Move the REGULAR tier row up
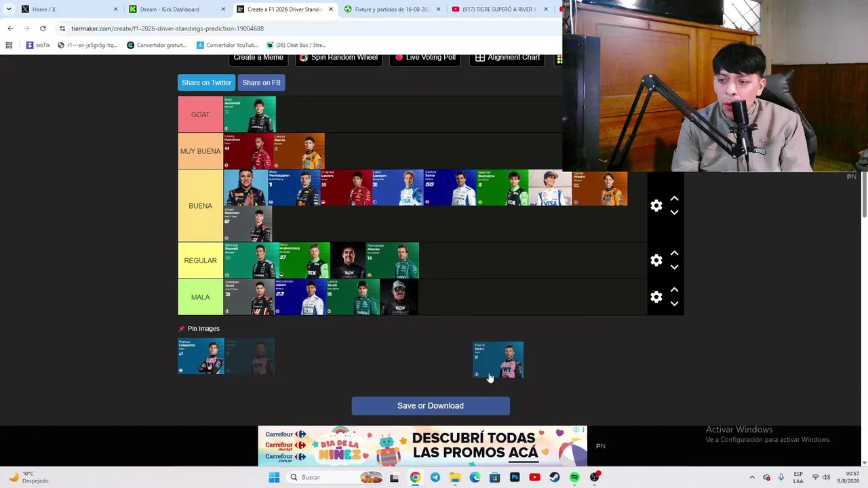This screenshot has width=868, height=488. pyautogui.click(x=674, y=253)
